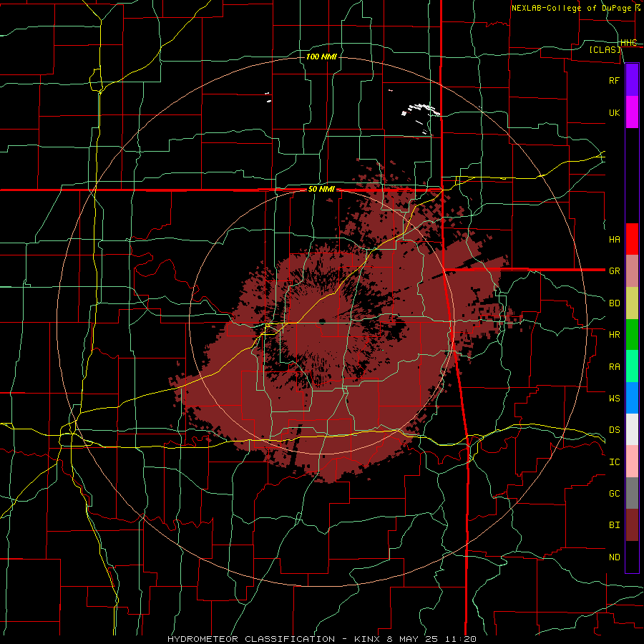This screenshot has height=644, width=644.
Task: Click the DS legend label
Action: [x=614, y=429]
